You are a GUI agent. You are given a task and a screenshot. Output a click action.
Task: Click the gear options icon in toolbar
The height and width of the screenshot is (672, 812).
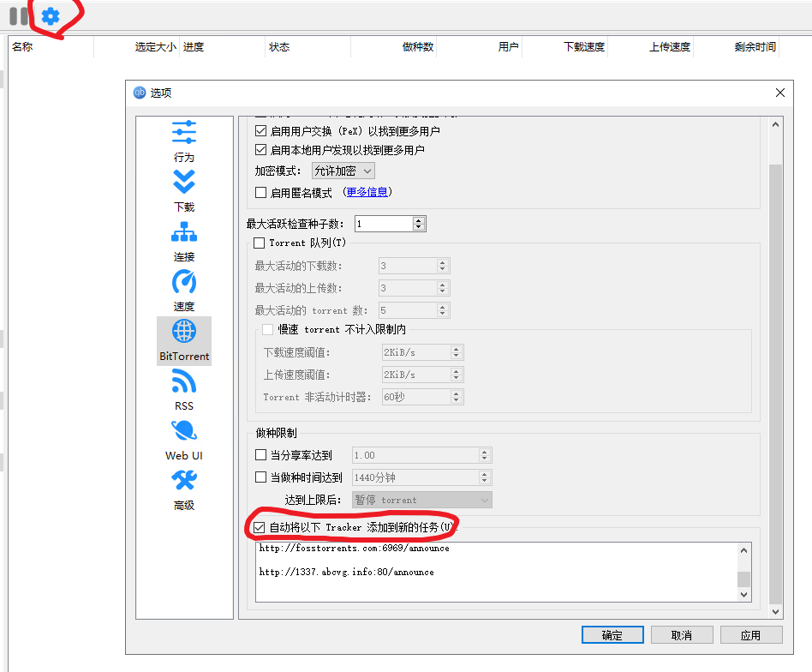(51, 15)
